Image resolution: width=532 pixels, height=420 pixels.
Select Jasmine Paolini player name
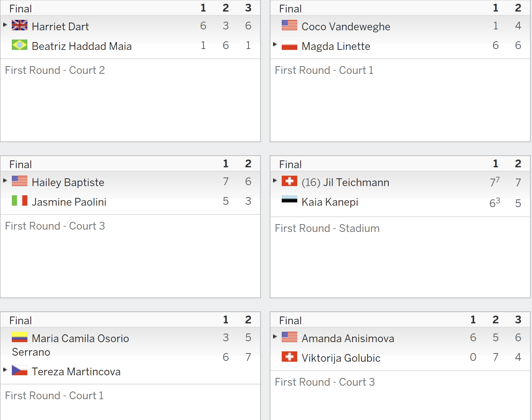(x=69, y=202)
